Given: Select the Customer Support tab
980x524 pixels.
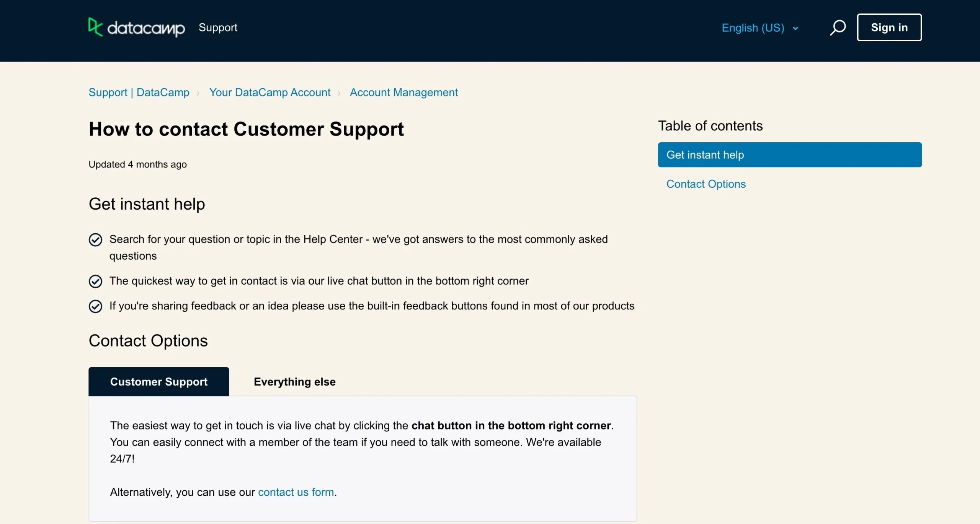Looking at the screenshot, I should coord(158,382).
